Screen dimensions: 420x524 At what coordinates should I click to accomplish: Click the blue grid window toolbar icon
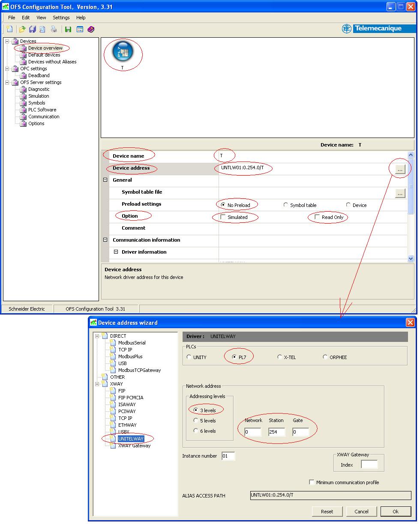coord(80,29)
